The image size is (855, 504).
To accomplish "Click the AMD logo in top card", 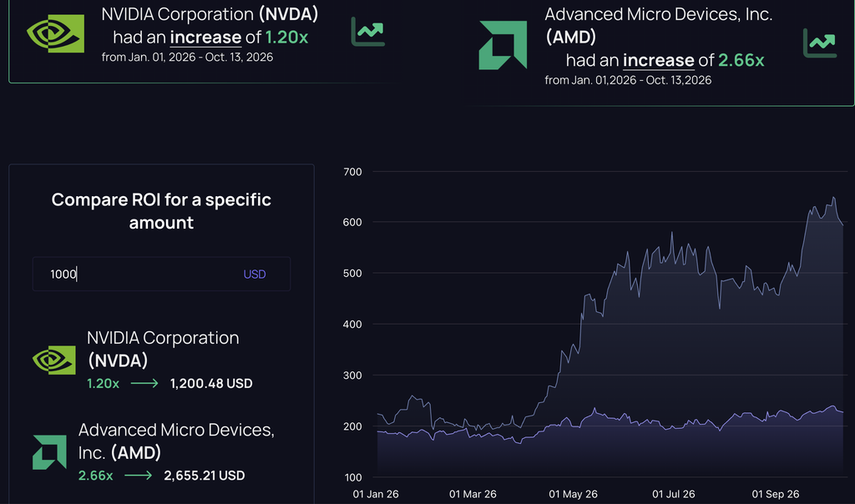I will (x=503, y=45).
